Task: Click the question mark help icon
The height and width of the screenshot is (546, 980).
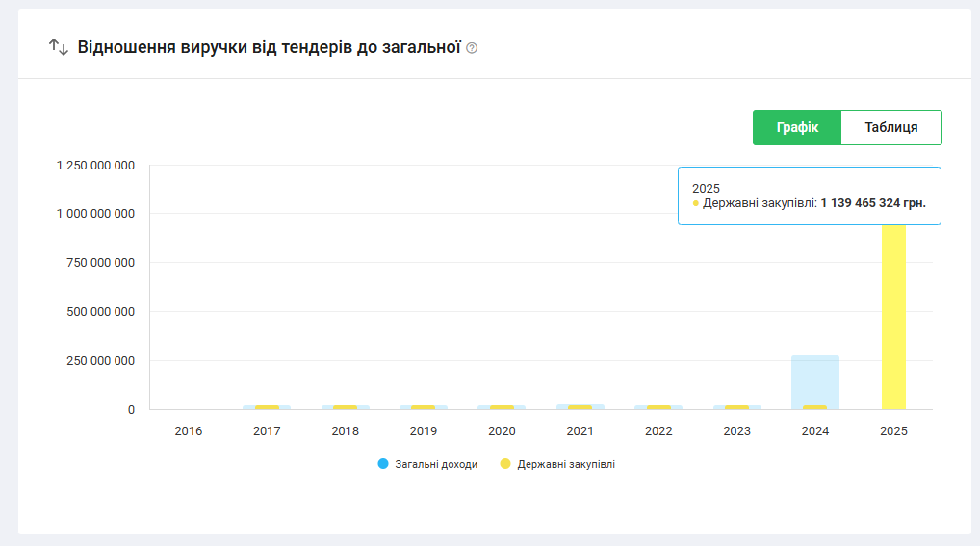Action: [x=472, y=47]
